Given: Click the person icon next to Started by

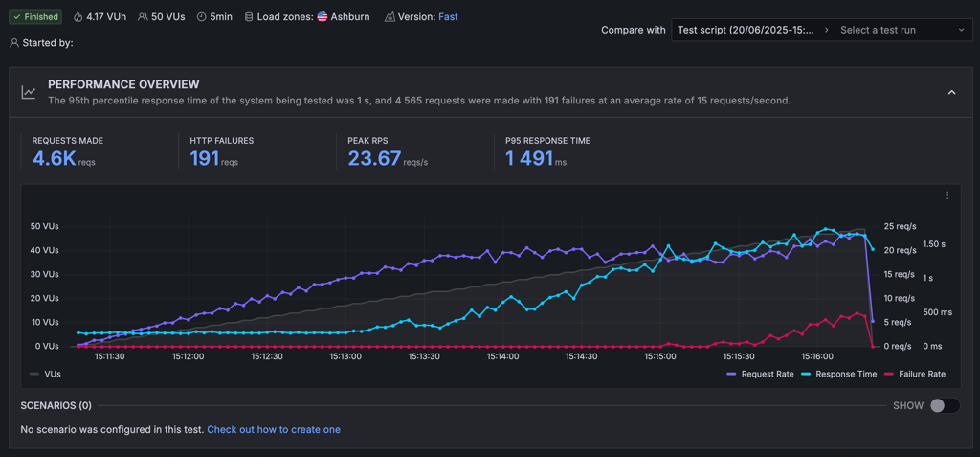Looking at the screenshot, I should (14, 43).
